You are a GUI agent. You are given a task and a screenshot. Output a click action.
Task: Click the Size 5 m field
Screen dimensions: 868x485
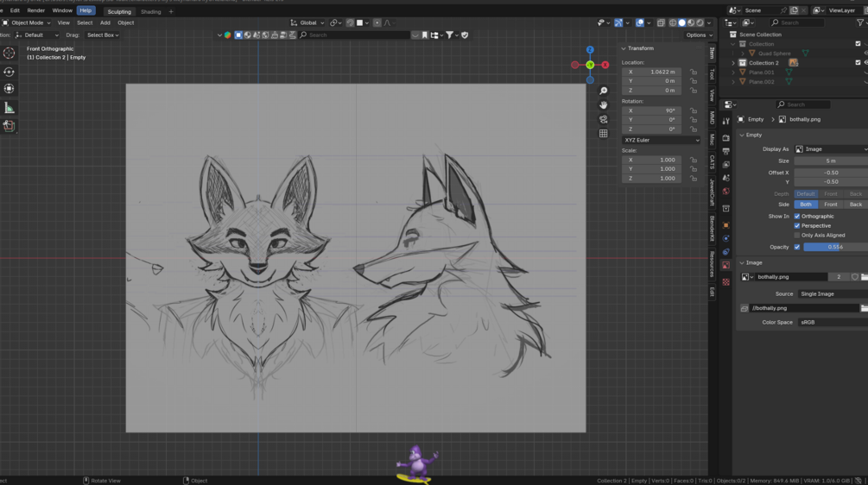pos(831,161)
